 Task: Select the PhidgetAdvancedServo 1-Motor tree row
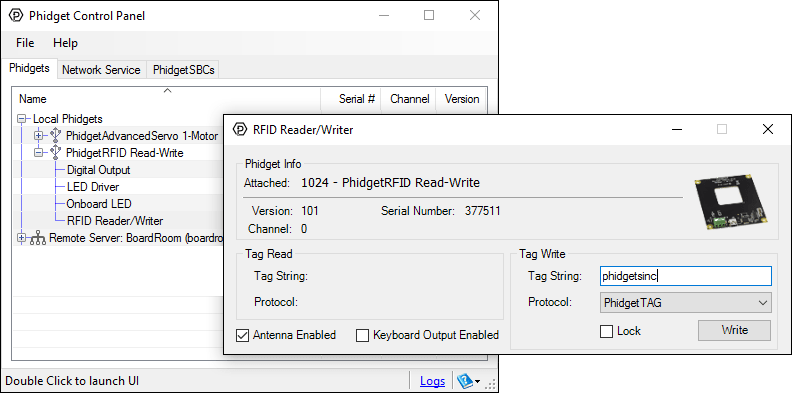142,136
